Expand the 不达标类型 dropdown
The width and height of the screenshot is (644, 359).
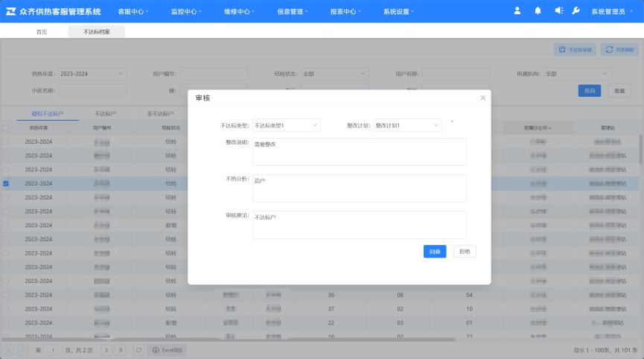point(287,126)
